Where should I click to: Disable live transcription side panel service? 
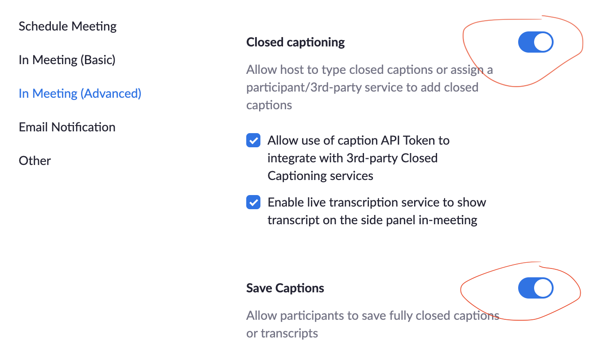tap(253, 202)
